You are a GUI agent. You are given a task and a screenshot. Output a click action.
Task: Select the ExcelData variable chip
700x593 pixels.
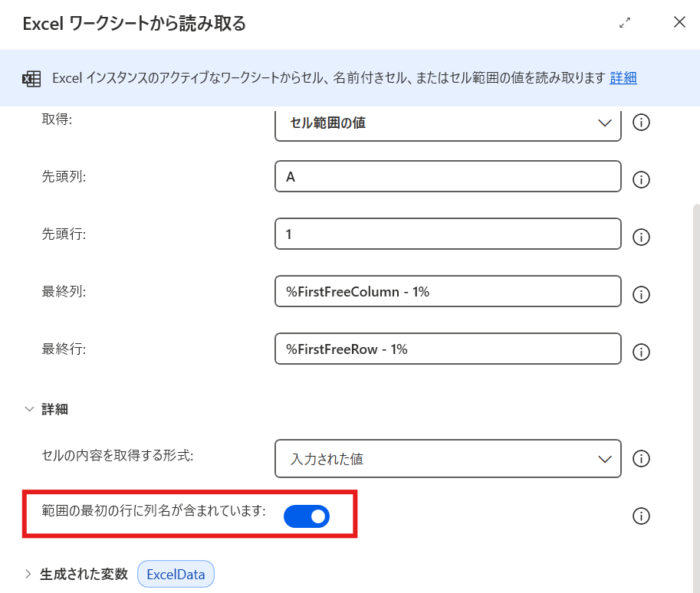click(x=176, y=573)
